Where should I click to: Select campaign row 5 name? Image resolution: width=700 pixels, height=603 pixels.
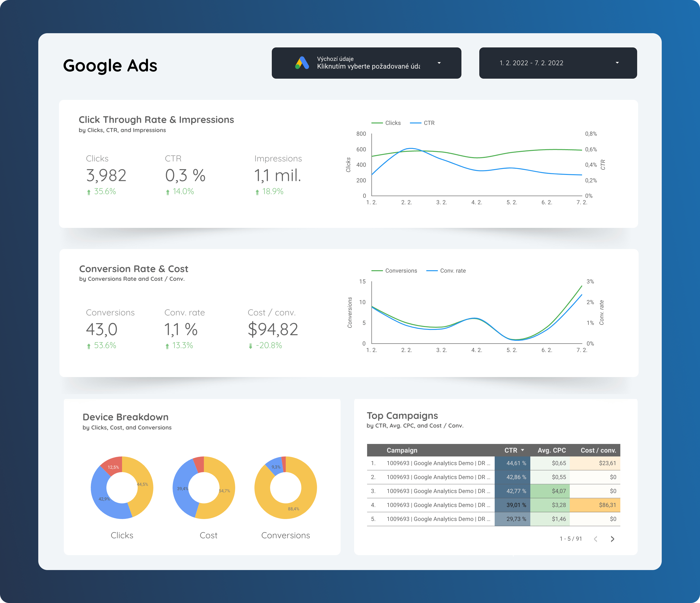point(439,519)
